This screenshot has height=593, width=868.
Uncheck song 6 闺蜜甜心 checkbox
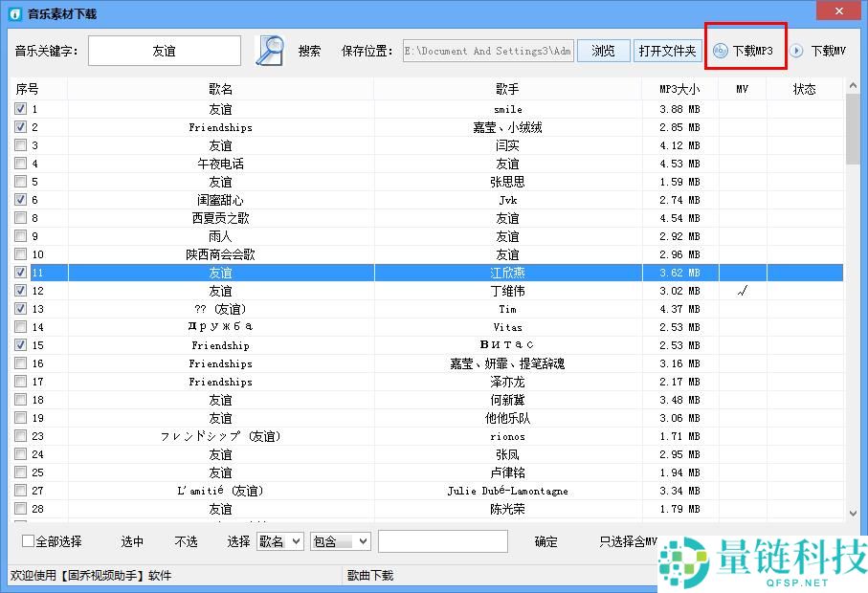pos(21,200)
